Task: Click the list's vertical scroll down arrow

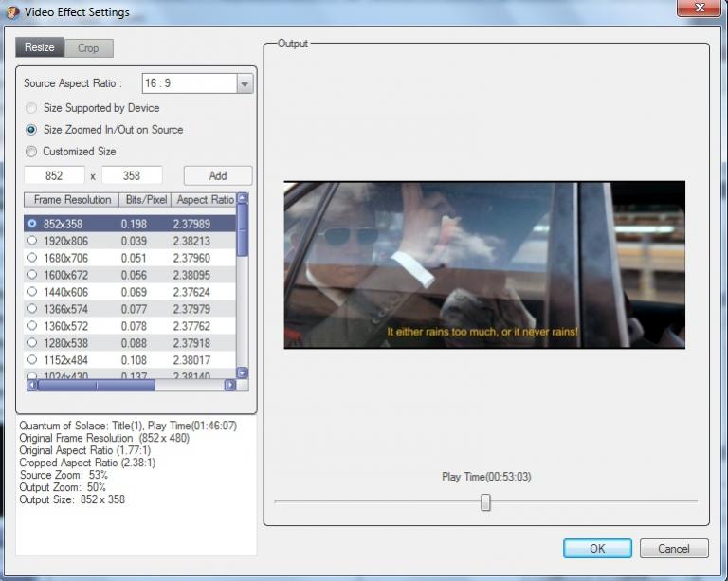Action: [242, 373]
